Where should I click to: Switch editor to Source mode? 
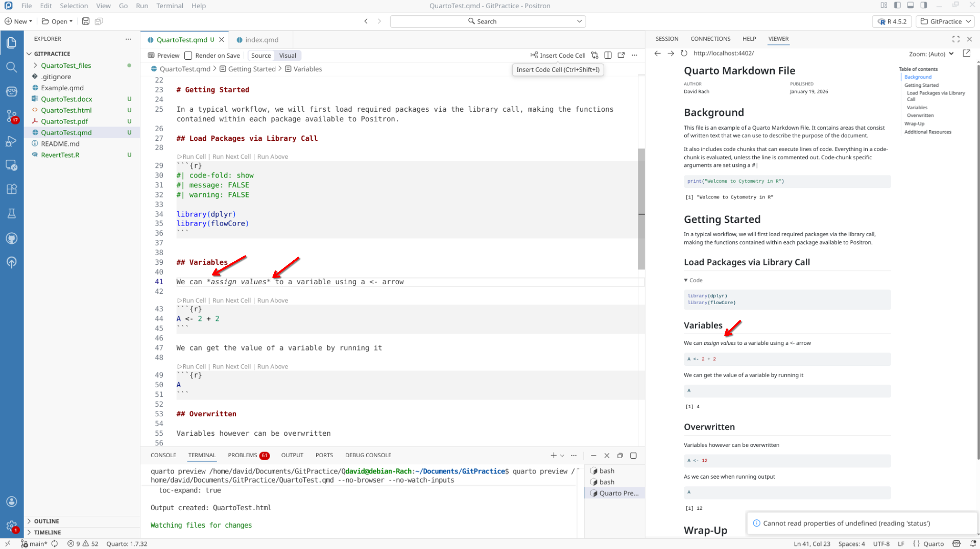(261, 56)
